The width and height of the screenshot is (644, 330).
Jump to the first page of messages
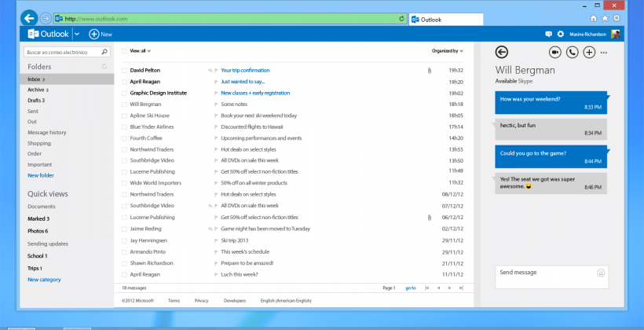point(426,288)
